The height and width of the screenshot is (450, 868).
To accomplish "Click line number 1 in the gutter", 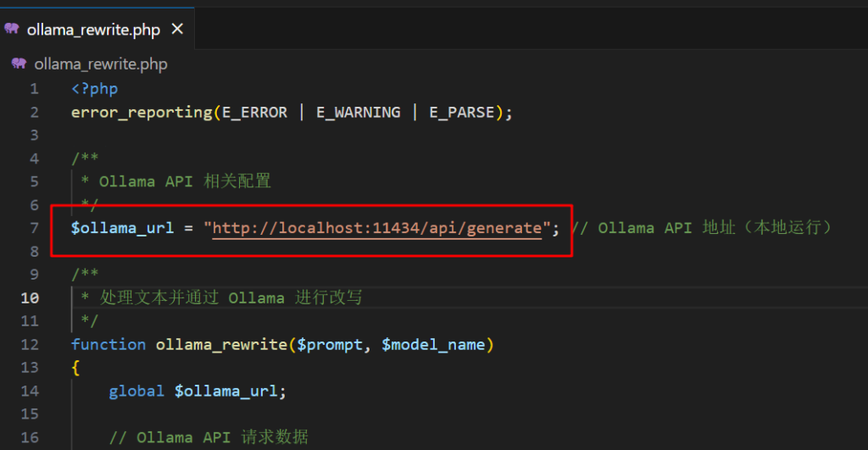I will (34, 89).
